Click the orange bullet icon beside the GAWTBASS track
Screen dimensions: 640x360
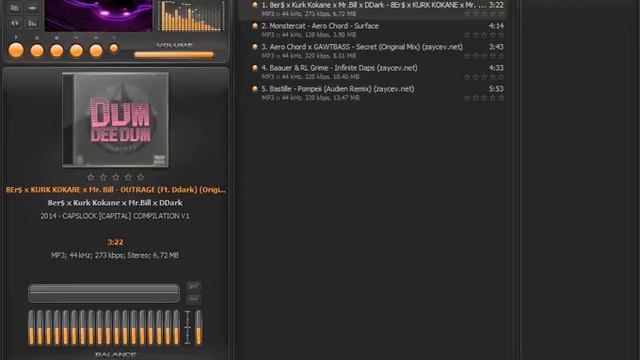click(255, 47)
